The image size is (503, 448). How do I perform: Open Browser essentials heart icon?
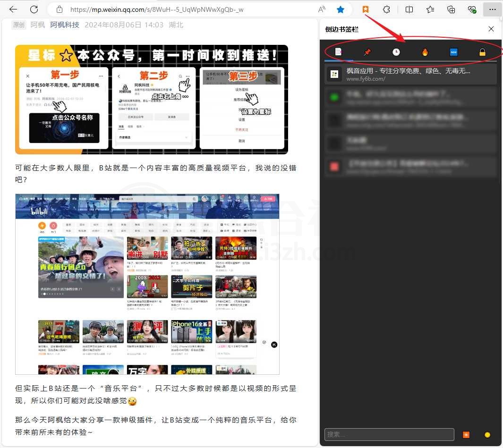tap(472, 9)
